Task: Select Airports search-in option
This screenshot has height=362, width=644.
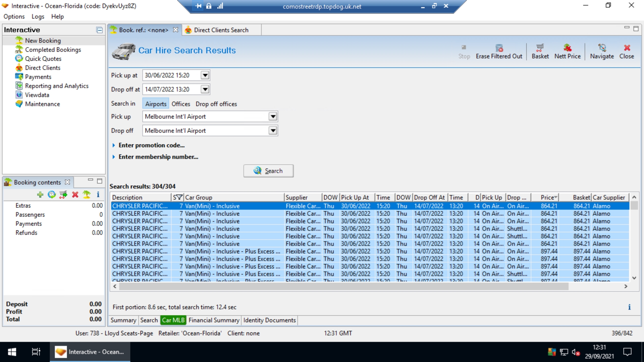Action: (x=156, y=104)
